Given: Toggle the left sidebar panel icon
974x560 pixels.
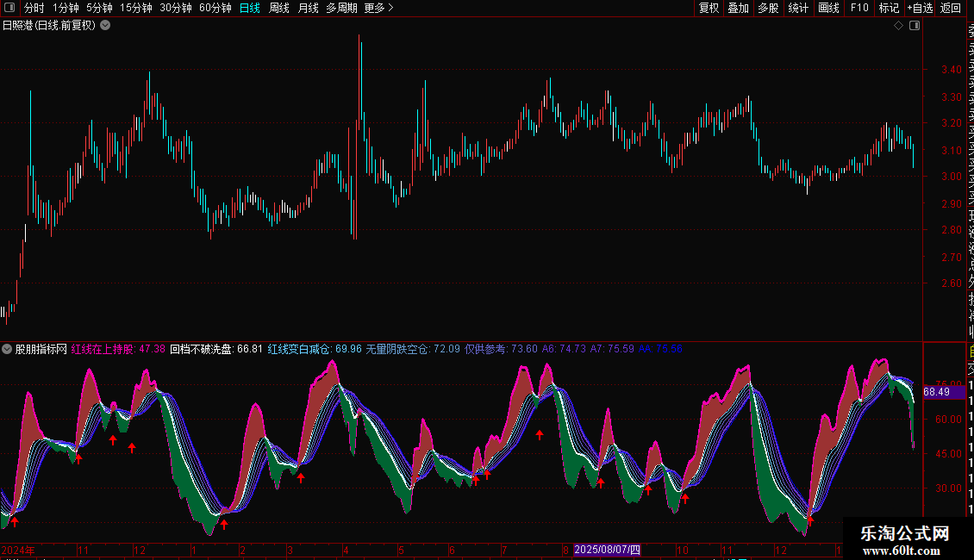Looking at the screenshot, I should point(9,8).
